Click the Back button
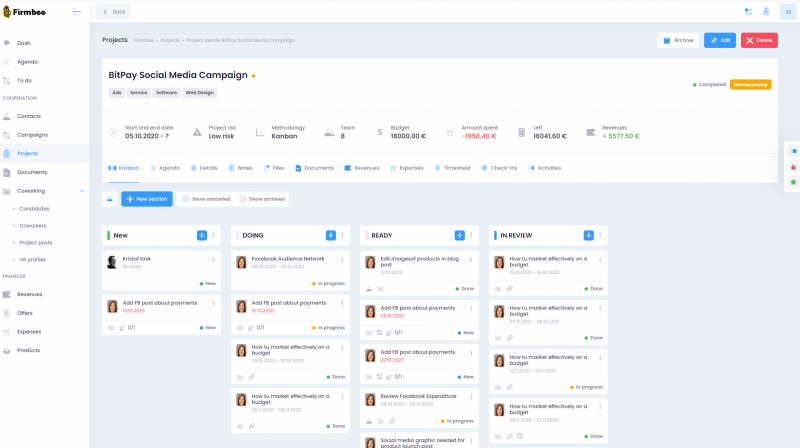 coord(113,12)
